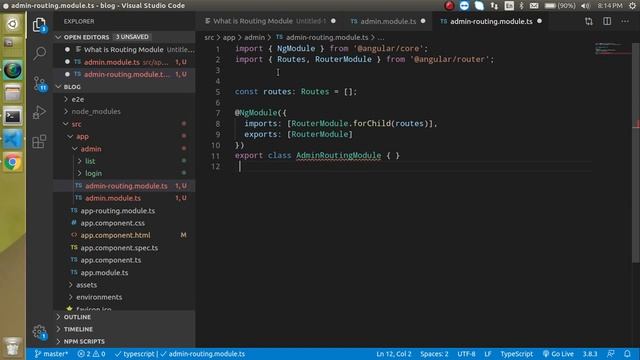
Task: Select admin.module.ts in Open Editors
Action: pos(124,62)
